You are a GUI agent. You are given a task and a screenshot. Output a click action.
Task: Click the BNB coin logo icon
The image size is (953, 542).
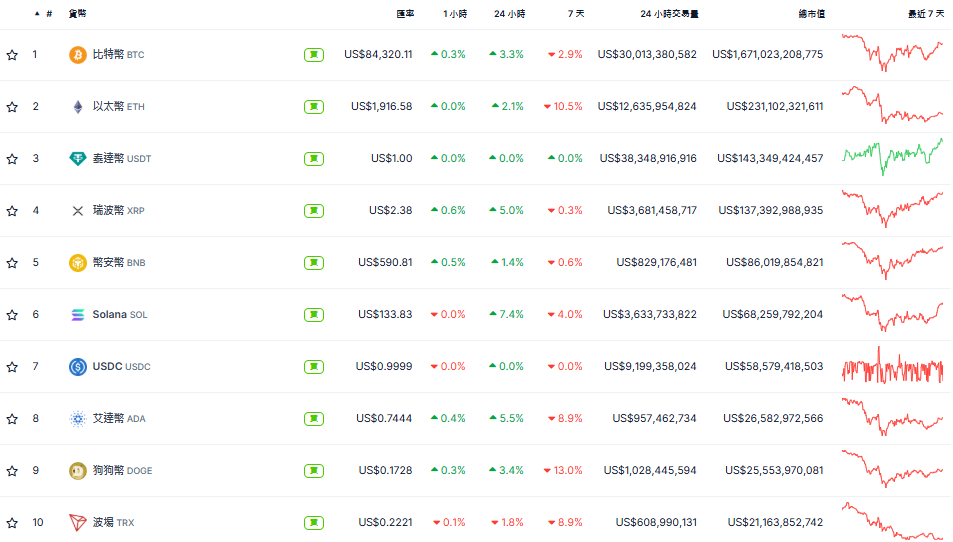(77, 263)
